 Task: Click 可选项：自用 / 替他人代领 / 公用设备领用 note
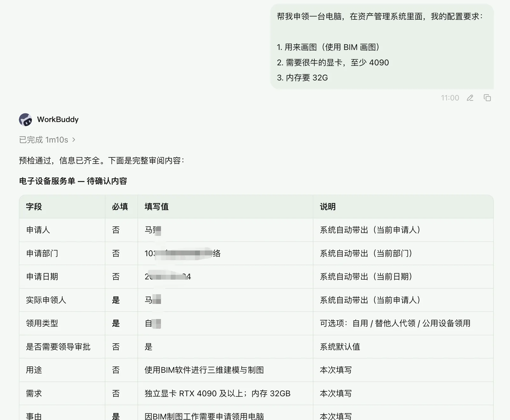click(x=395, y=324)
